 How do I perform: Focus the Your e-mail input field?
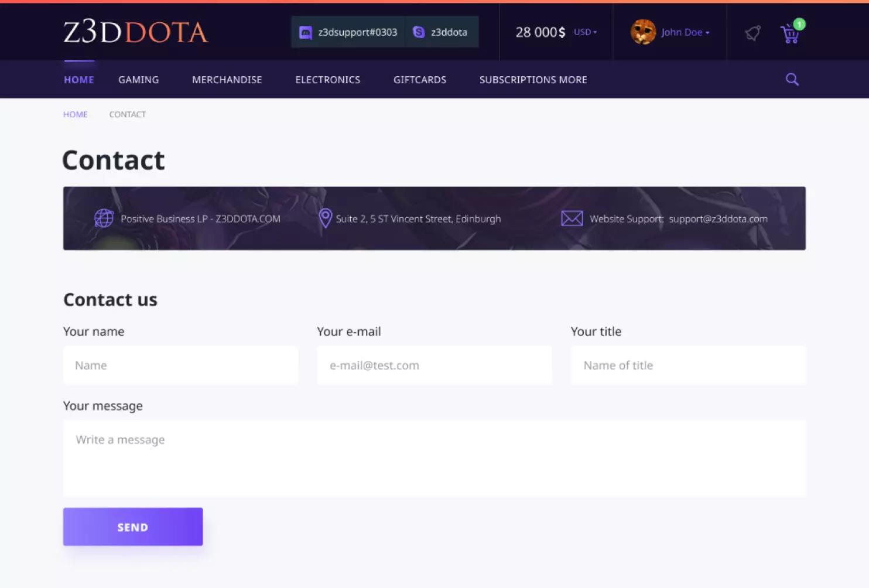point(434,365)
